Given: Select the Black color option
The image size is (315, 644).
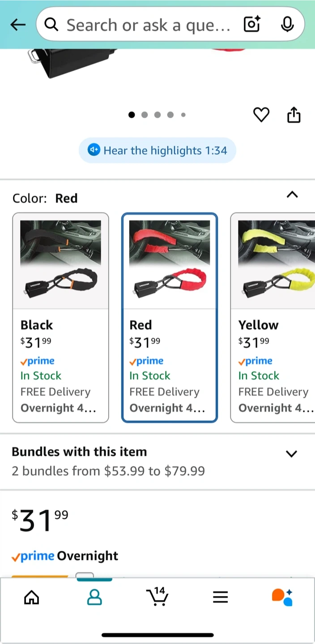Looking at the screenshot, I should [60, 318].
